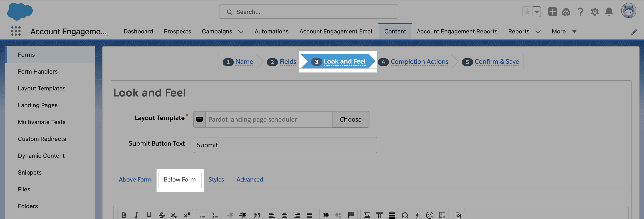Click the lightning bolt icon
This screenshot has height=219, width=644.
point(417,215)
